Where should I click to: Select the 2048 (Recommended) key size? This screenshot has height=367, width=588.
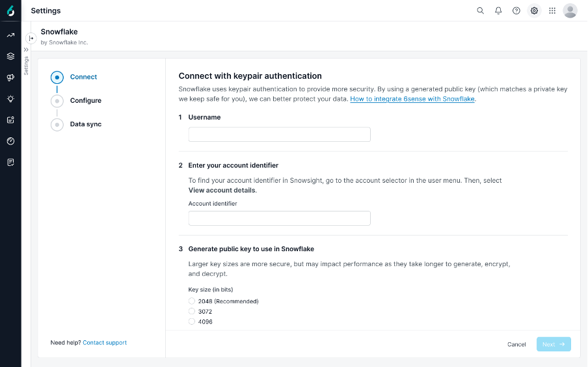192,301
